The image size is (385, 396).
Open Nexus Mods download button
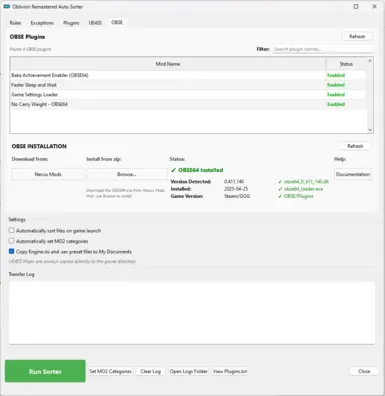48,174
